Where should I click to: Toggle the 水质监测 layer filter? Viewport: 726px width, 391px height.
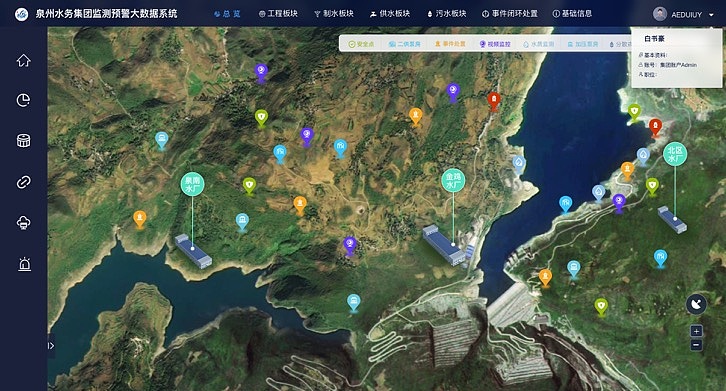tap(538, 44)
